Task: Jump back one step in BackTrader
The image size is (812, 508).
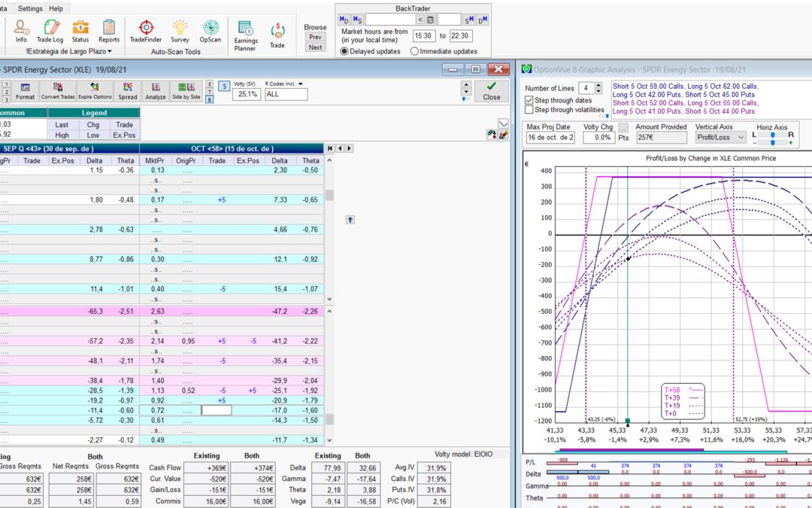Action: click(357, 20)
